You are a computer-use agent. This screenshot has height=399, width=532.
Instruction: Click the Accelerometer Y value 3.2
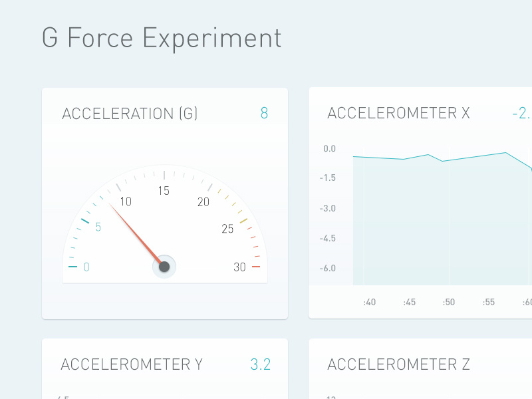pos(260,364)
